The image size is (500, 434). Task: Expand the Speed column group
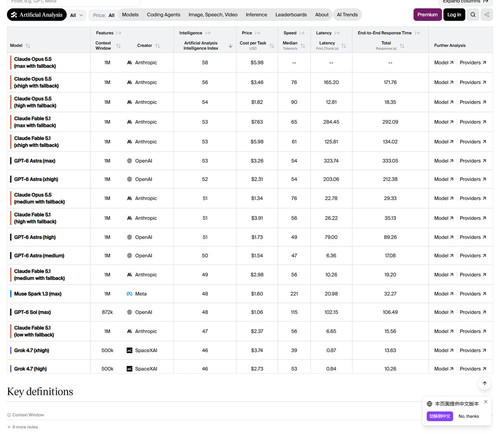pos(302,33)
